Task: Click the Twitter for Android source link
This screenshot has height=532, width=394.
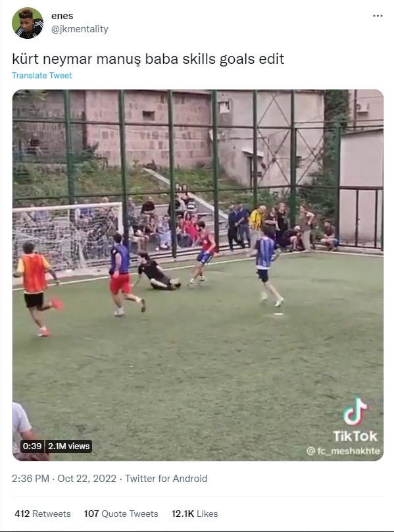Action: 166,479
